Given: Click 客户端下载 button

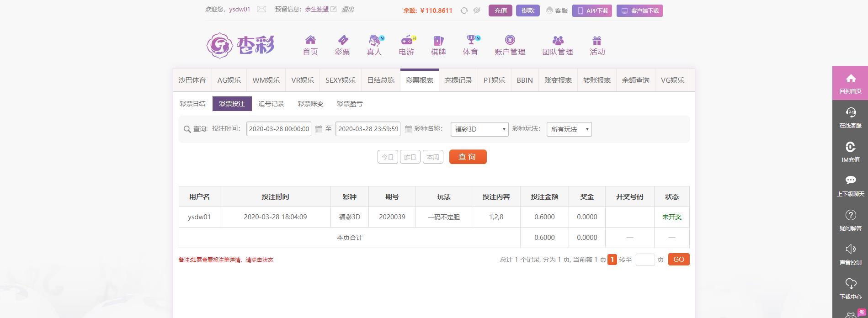Looking at the screenshot, I should [x=639, y=11].
